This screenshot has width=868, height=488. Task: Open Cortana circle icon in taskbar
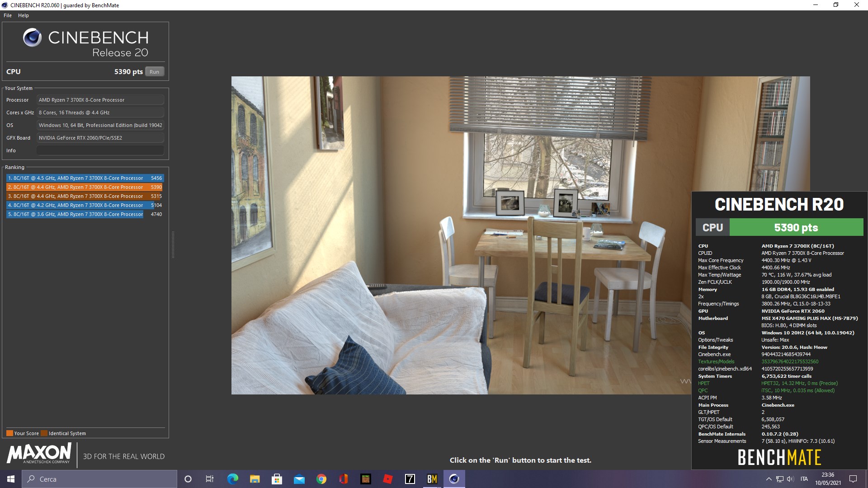point(188,479)
